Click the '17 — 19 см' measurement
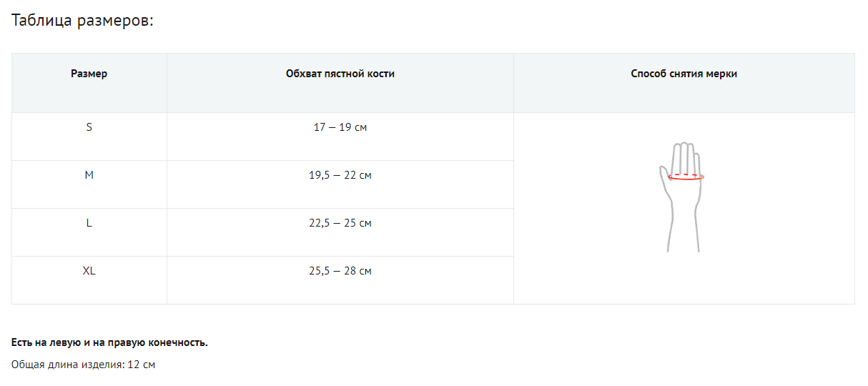The width and height of the screenshot is (868, 386). (x=340, y=127)
